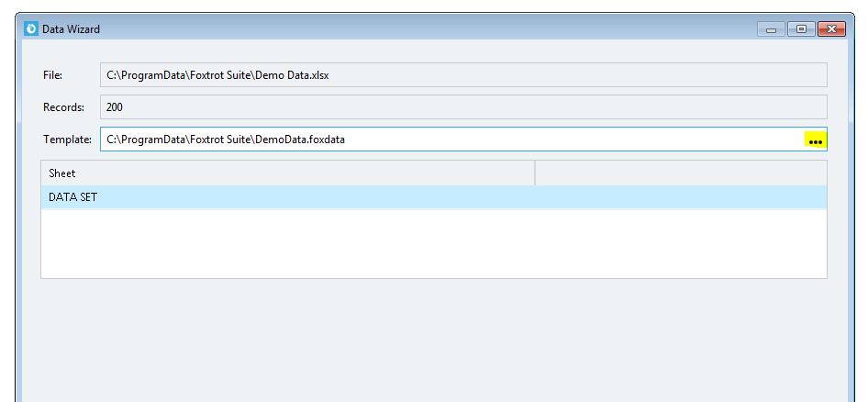
Task: Maximize the Data Wizard window
Action: (x=801, y=29)
